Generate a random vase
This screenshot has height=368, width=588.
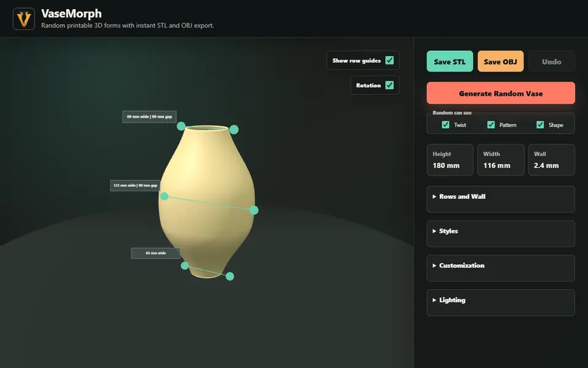pyautogui.click(x=500, y=93)
